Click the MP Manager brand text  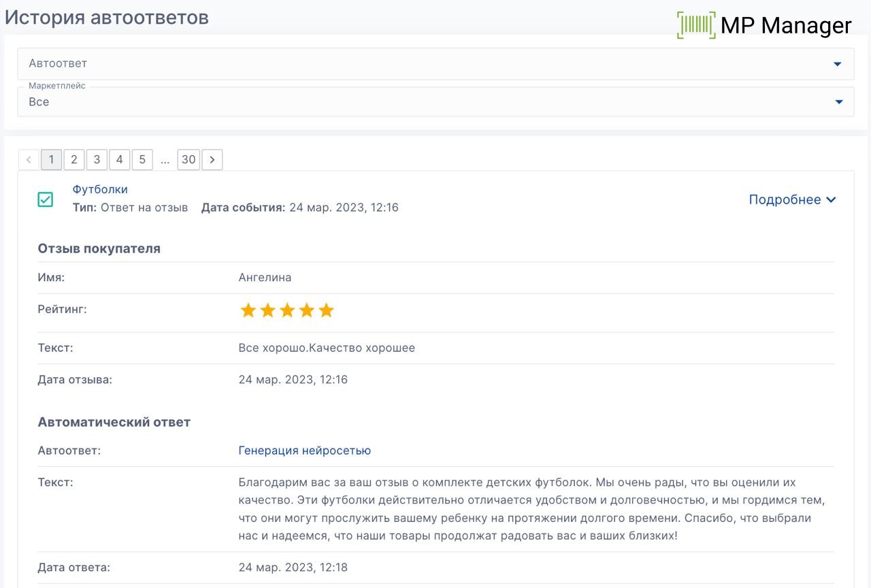click(x=786, y=25)
